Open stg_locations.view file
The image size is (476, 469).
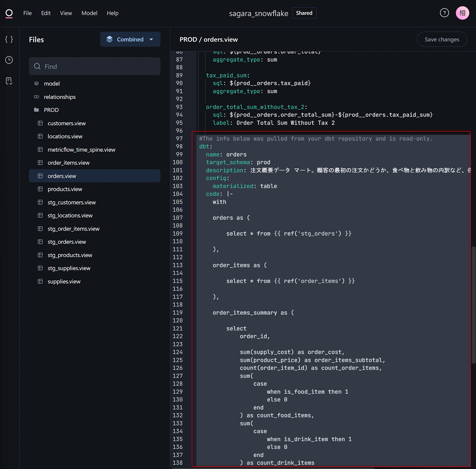coord(95,215)
